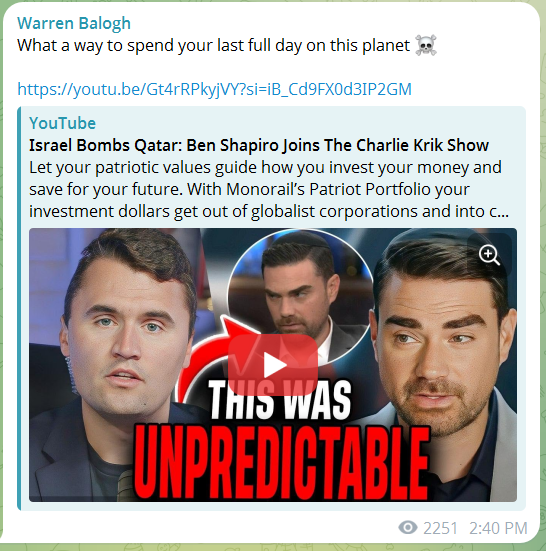This screenshot has height=551, width=546.
Task: Open Warren Balogh's profile name
Action: (74, 23)
